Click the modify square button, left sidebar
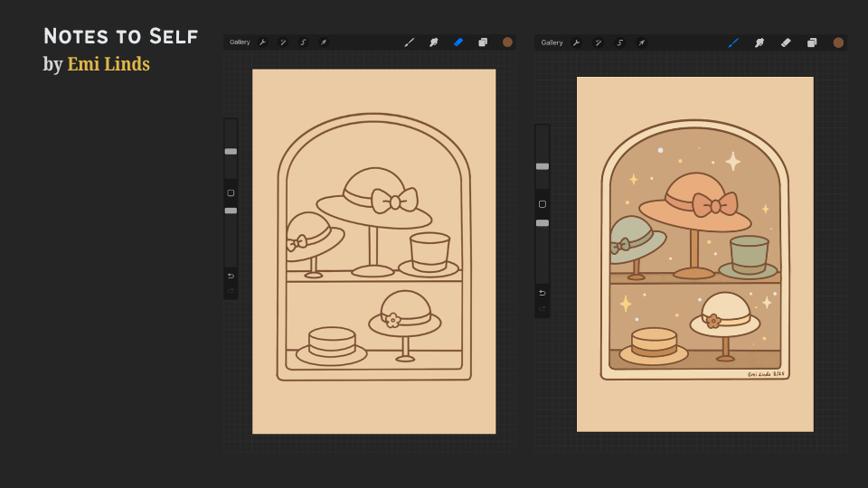 231,193
